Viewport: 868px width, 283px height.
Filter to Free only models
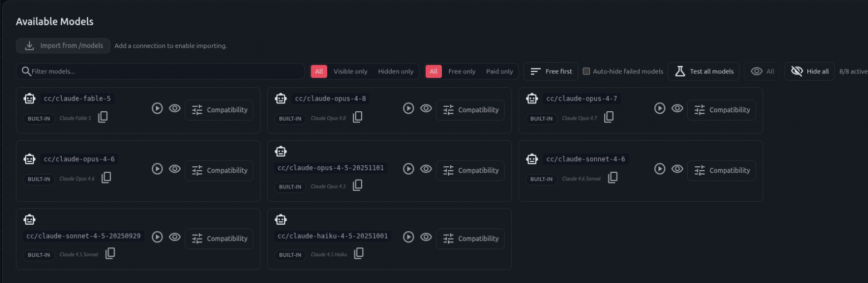pyautogui.click(x=462, y=71)
